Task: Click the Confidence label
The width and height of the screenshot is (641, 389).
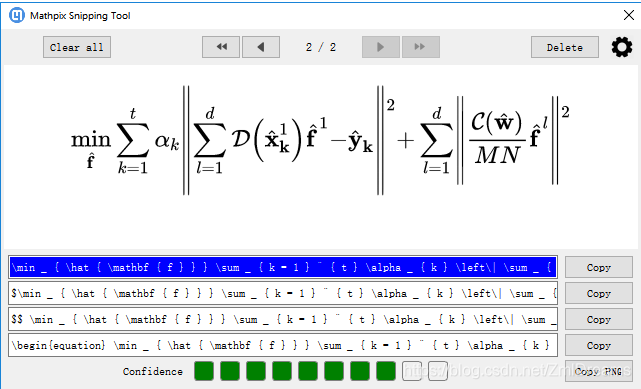Action: pos(152,371)
